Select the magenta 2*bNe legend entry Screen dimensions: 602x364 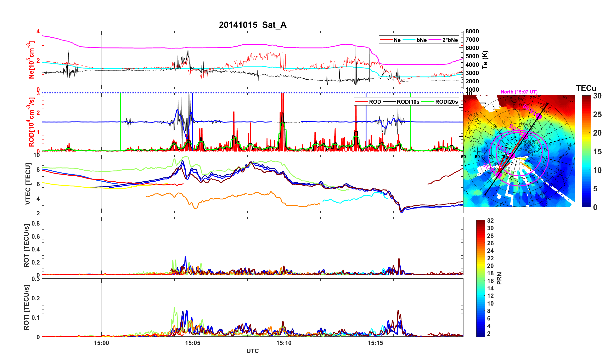pos(450,40)
